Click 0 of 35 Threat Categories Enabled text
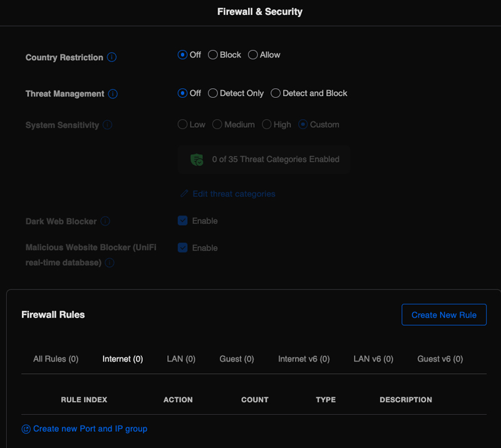This screenshot has height=448, width=501. [276, 159]
